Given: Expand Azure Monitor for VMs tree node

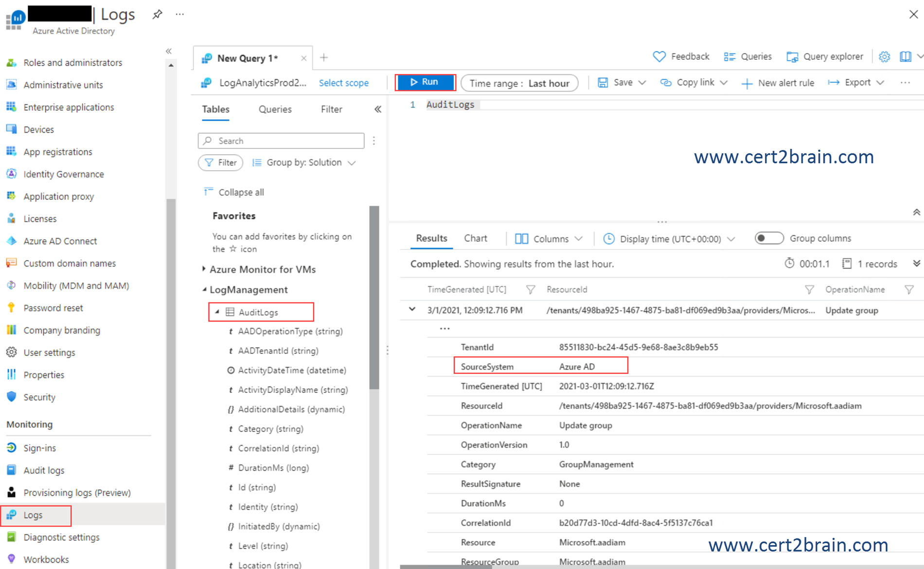Looking at the screenshot, I should click(204, 269).
